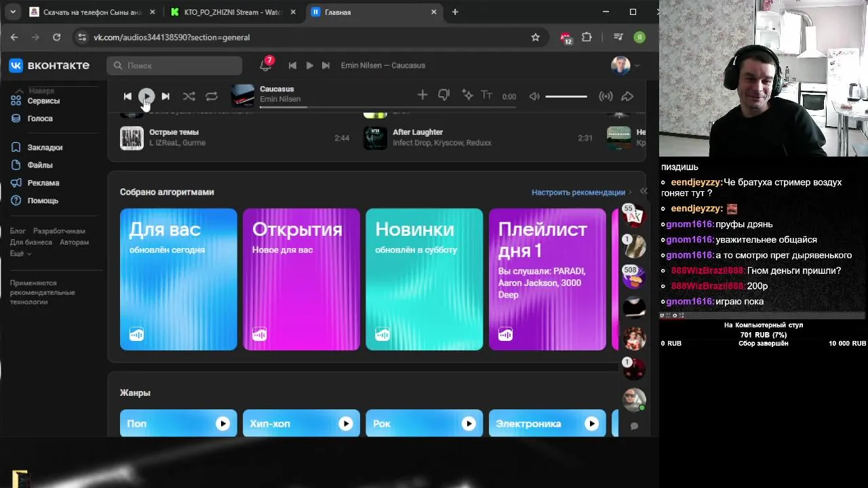Play the Рок genre
This screenshot has width=868, height=488.
[469, 424]
